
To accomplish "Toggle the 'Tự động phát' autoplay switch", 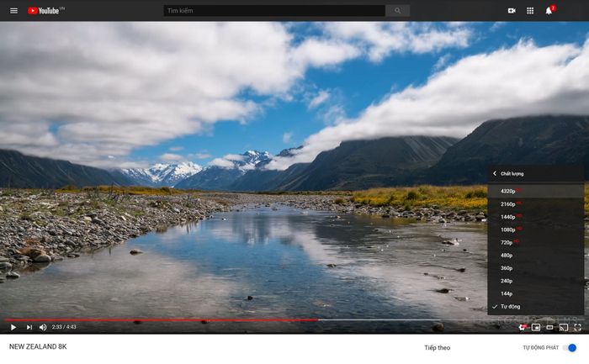I will [x=571, y=347].
